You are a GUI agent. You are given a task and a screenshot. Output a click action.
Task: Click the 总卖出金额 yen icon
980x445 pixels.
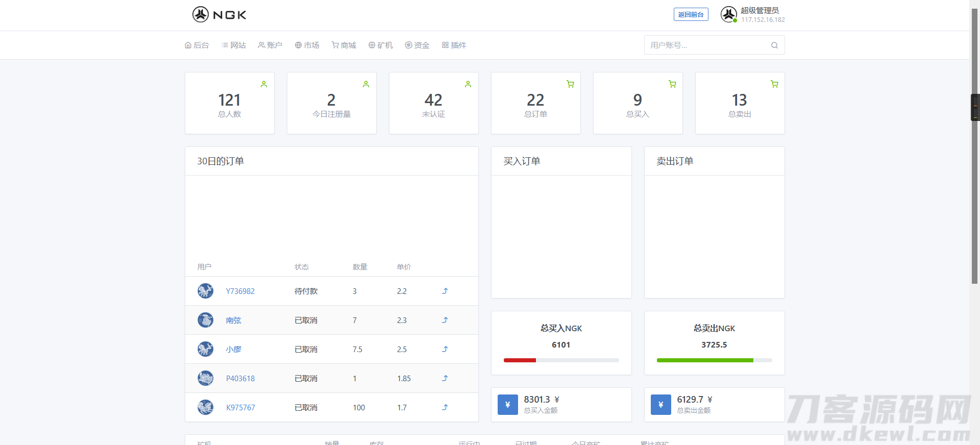tap(660, 405)
